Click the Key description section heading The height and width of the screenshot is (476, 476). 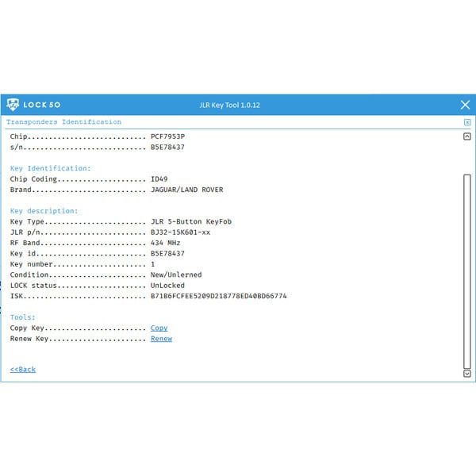click(x=44, y=211)
